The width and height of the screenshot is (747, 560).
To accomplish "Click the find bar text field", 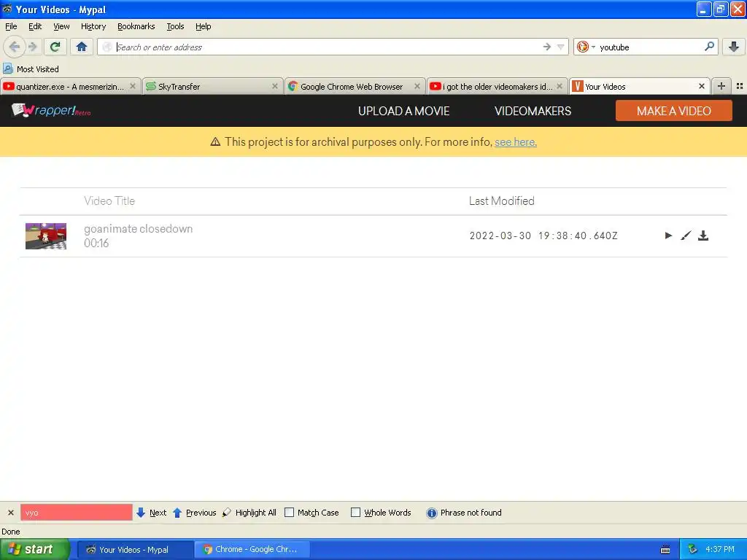I will (x=76, y=513).
